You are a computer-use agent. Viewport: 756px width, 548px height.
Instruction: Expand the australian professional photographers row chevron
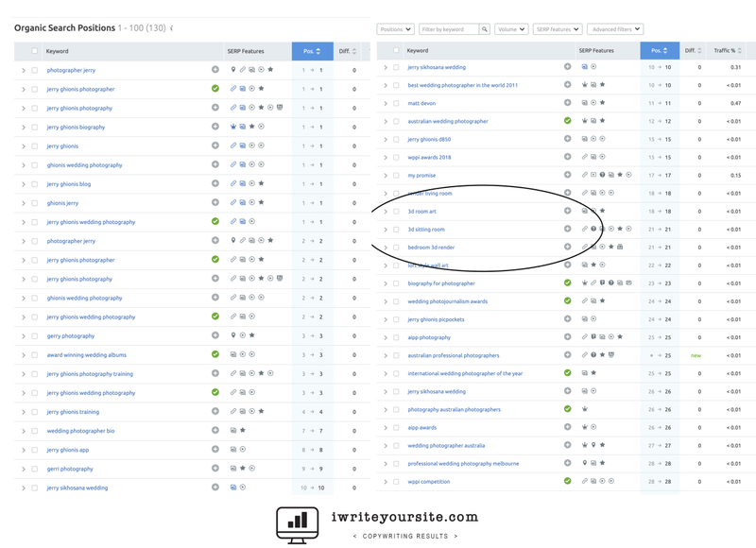point(386,355)
